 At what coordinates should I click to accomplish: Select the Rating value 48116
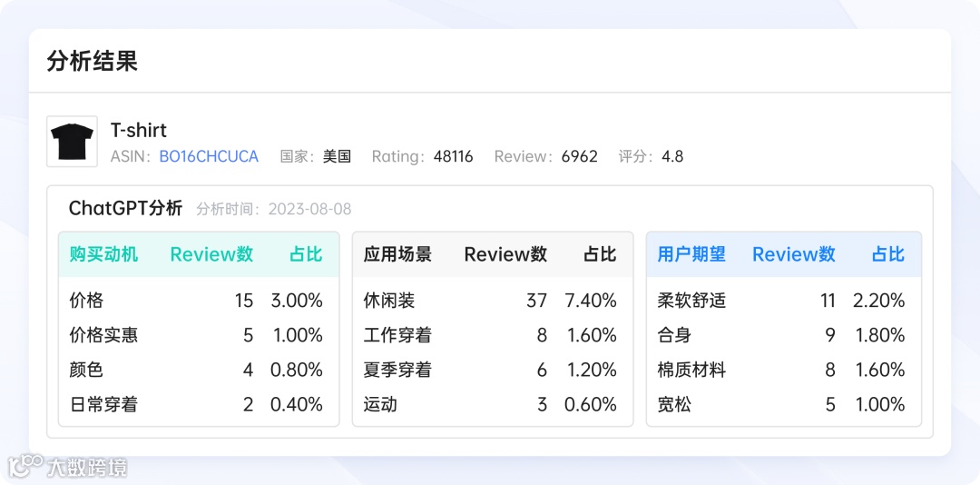click(453, 156)
